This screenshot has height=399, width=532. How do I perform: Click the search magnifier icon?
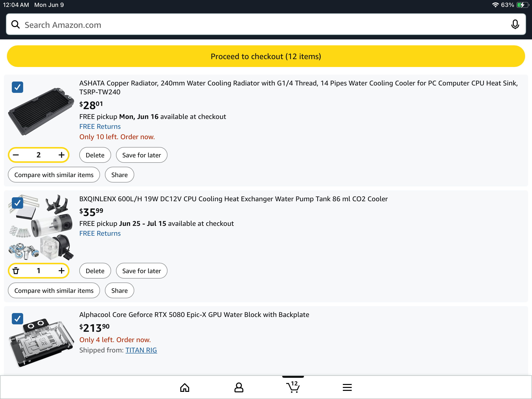[x=16, y=24]
